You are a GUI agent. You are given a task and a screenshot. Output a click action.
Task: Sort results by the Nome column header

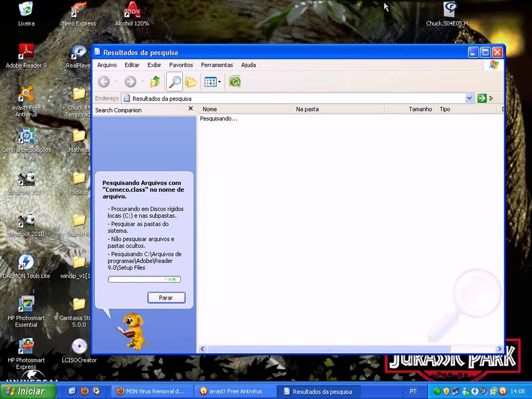pyautogui.click(x=244, y=109)
